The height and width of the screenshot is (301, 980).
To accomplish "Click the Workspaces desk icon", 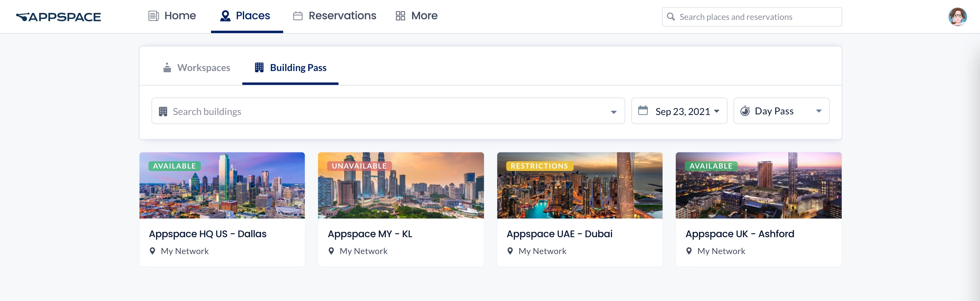I will click(x=167, y=67).
